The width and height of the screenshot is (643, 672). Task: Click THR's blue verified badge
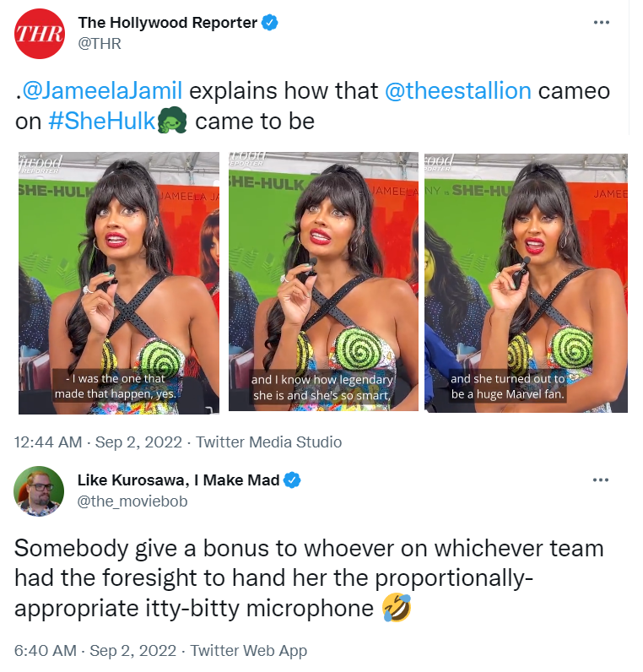pos(270,23)
